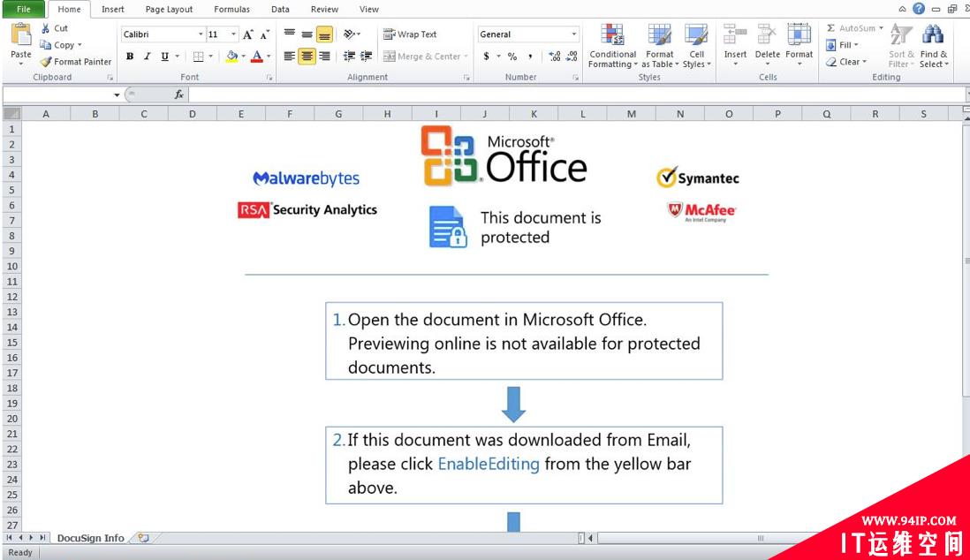This screenshot has height=560, width=970.
Task: Open the General number format dropdown
Action: [573, 34]
